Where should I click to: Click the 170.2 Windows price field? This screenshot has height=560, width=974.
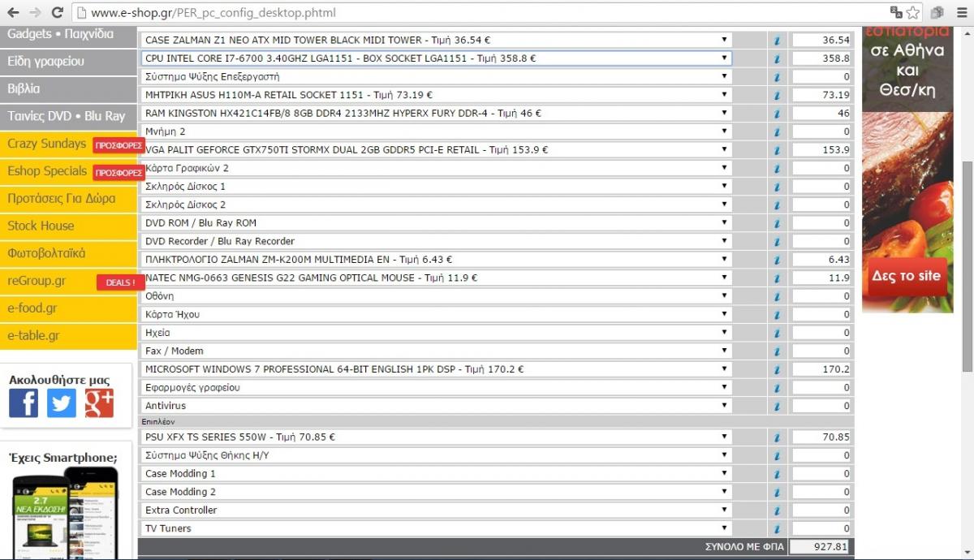click(821, 369)
